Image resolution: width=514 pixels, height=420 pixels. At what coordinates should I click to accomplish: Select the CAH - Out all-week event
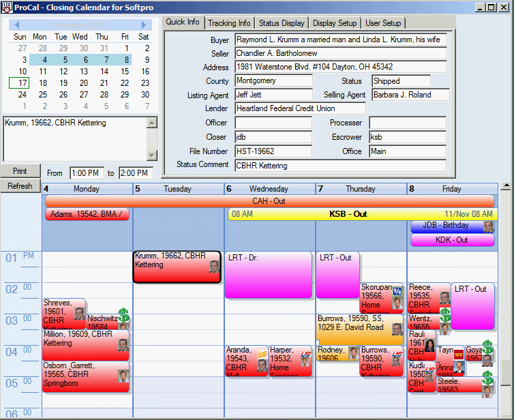(x=269, y=201)
